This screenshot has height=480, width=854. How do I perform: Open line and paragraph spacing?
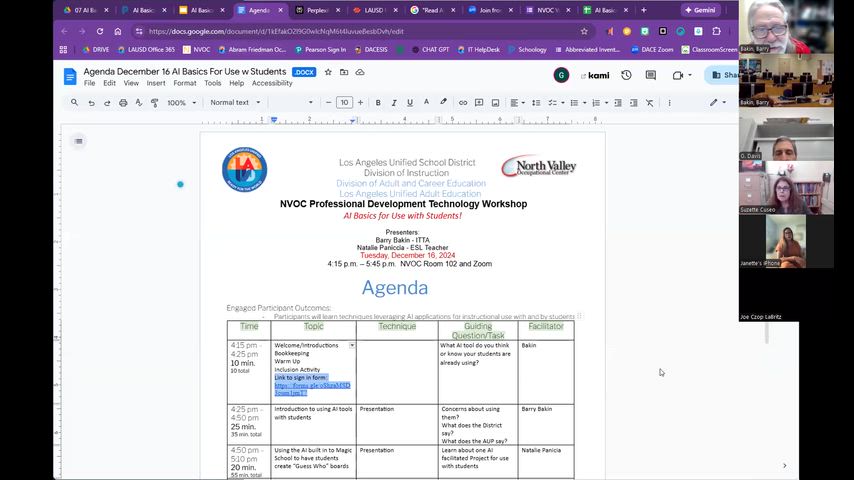(536, 102)
